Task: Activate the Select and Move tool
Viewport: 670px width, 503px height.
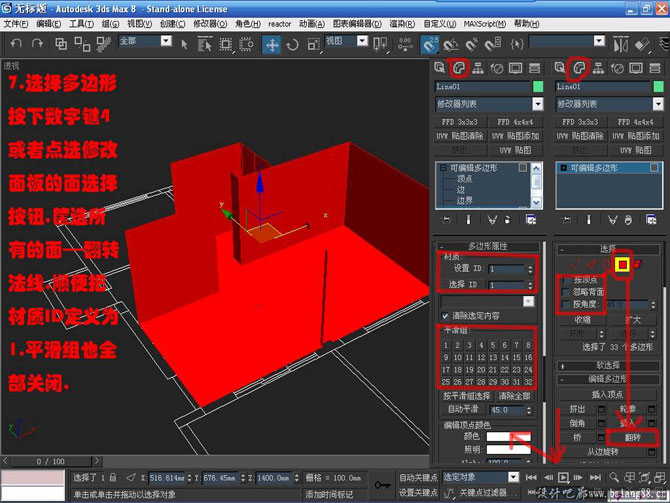Action: 272,44
